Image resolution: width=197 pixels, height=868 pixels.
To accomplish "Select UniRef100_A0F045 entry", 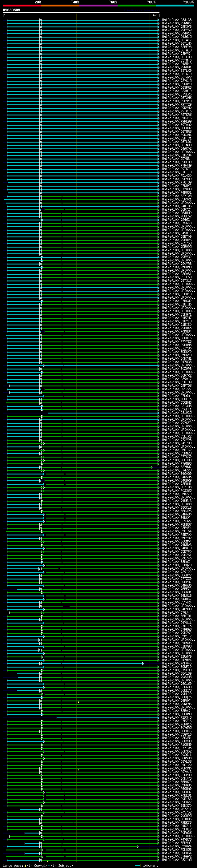I will click(176, 663).
